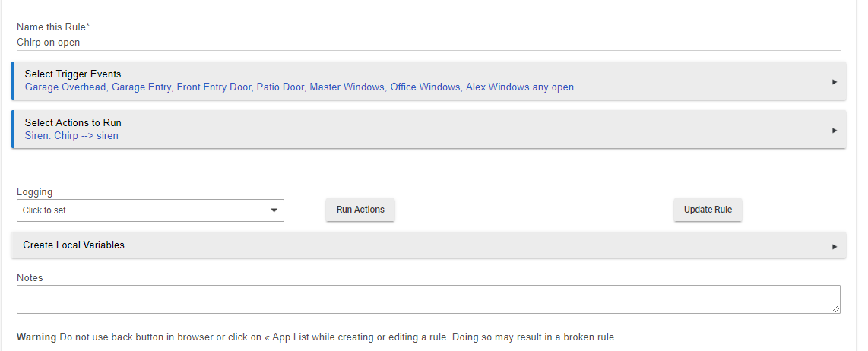Click the Notes label

coord(30,278)
